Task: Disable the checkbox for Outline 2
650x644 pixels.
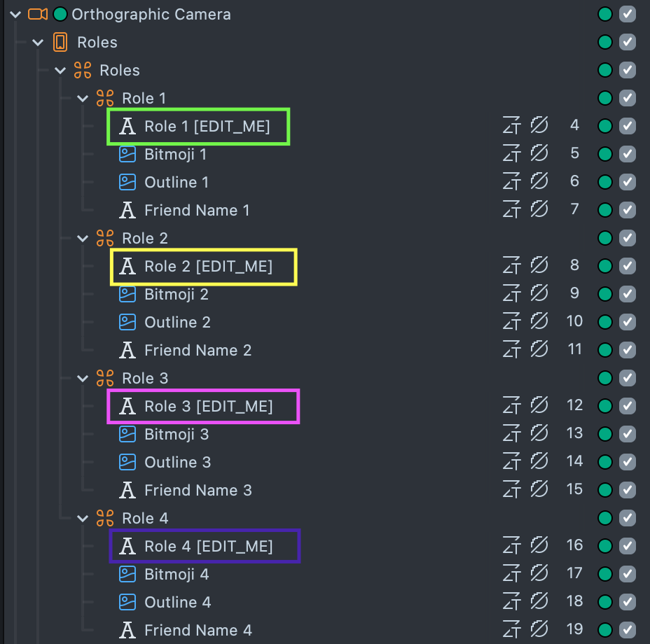Action: click(x=628, y=322)
